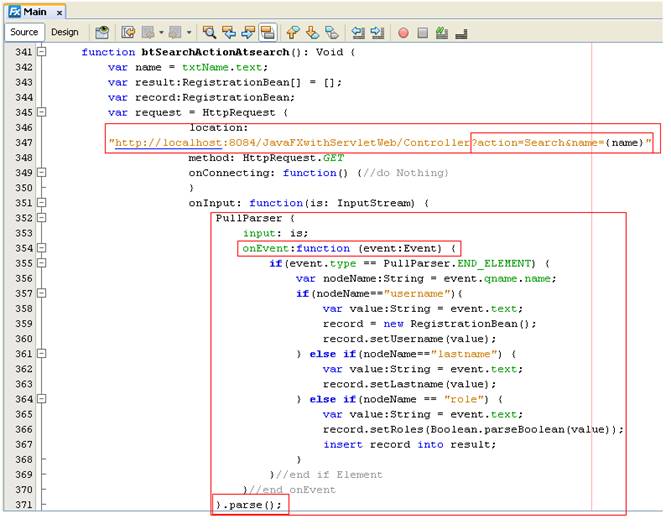Click 'event.qname.name' on line 356
This screenshot has width=671, height=529.
click(x=499, y=279)
